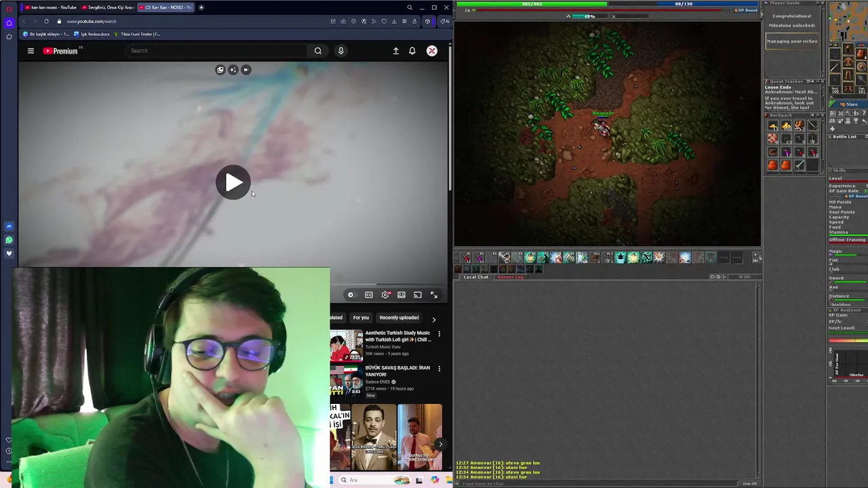Advance the Shorts shelf with next arrow
This screenshot has height=488, width=868.
coord(440,445)
